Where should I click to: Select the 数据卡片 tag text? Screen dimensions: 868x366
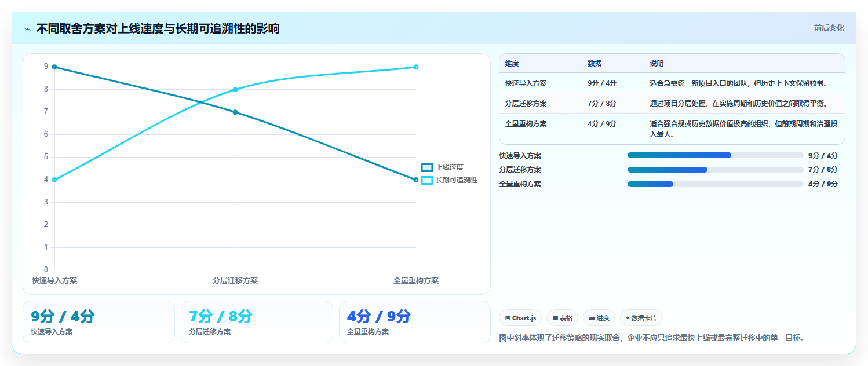[644, 318]
